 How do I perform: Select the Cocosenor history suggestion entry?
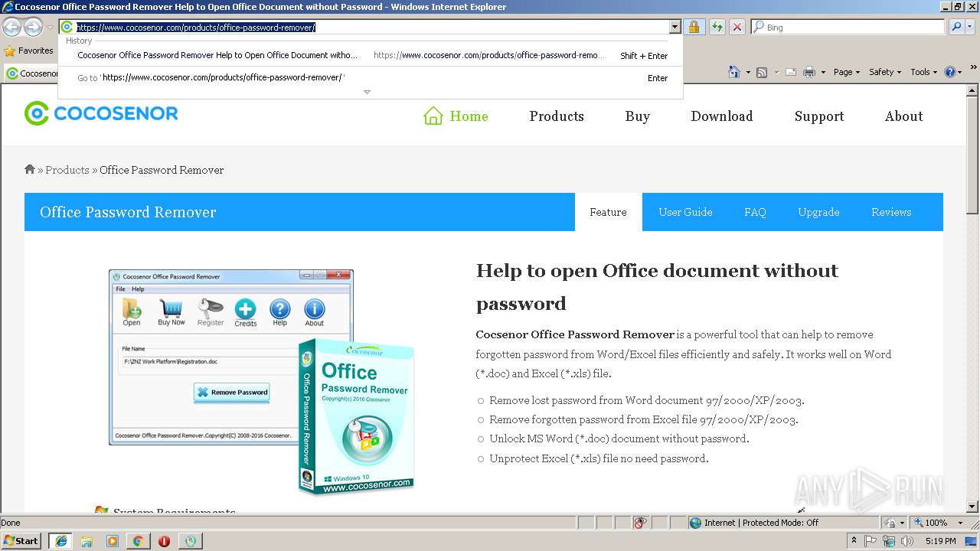click(371, 55)
